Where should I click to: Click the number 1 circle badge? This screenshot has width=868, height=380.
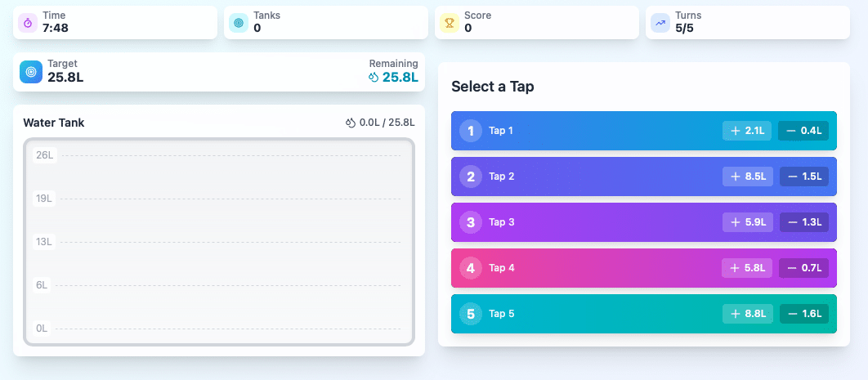471,131
